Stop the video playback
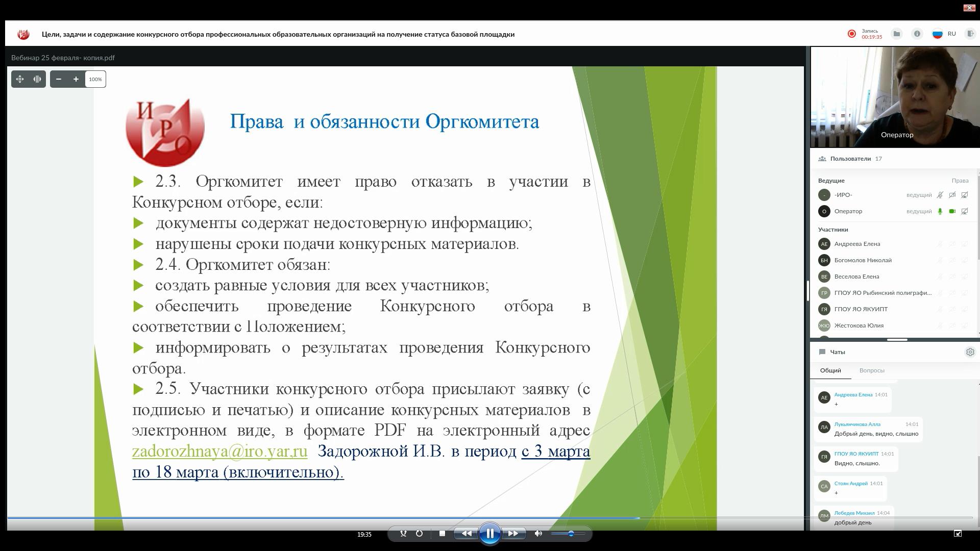The width and height of the screenshot is (980, 551). point(442,534)
